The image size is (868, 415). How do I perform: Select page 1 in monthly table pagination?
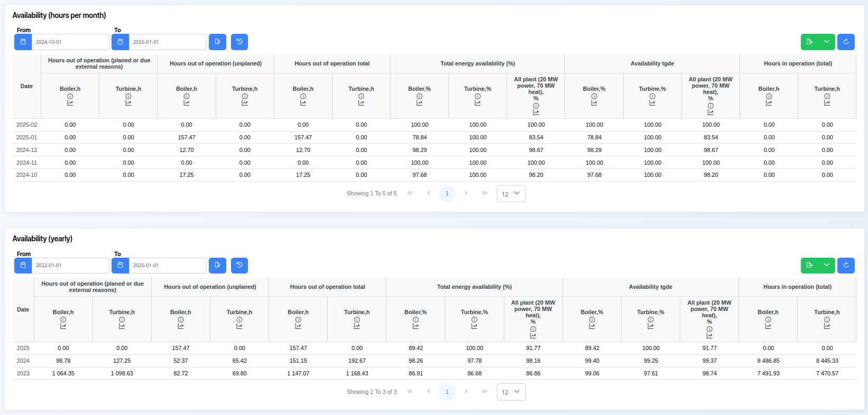click(x=447, y=194)
